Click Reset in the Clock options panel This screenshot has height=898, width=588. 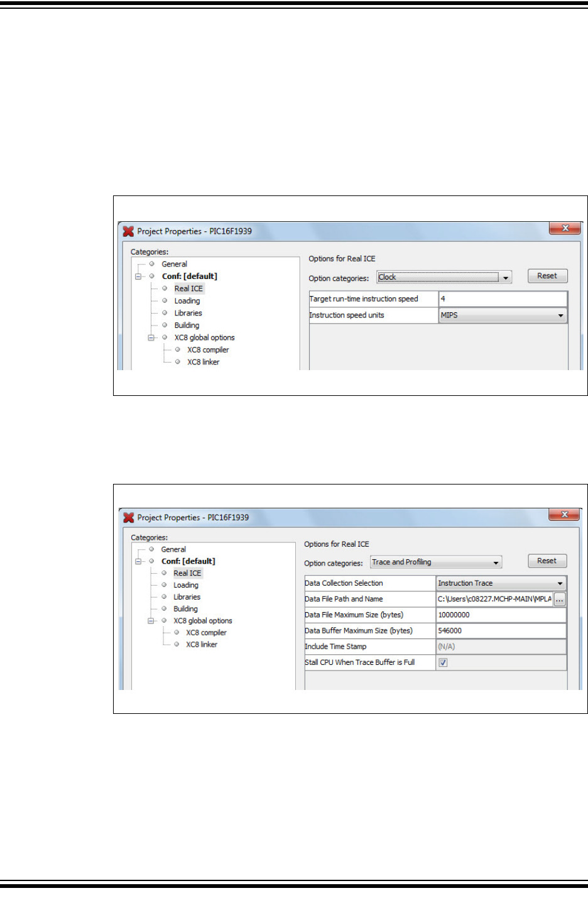(x=547, y=275)
